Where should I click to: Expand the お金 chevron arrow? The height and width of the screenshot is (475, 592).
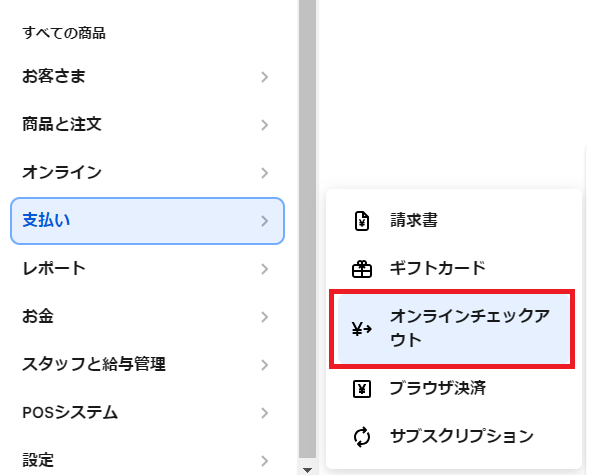265,317
